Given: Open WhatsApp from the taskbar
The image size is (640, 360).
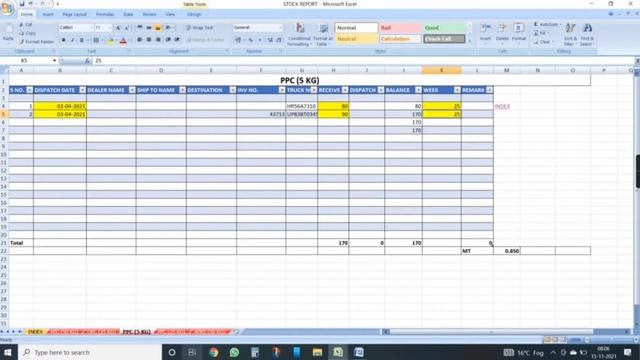Looking at the screenshot, I should 234,352.
